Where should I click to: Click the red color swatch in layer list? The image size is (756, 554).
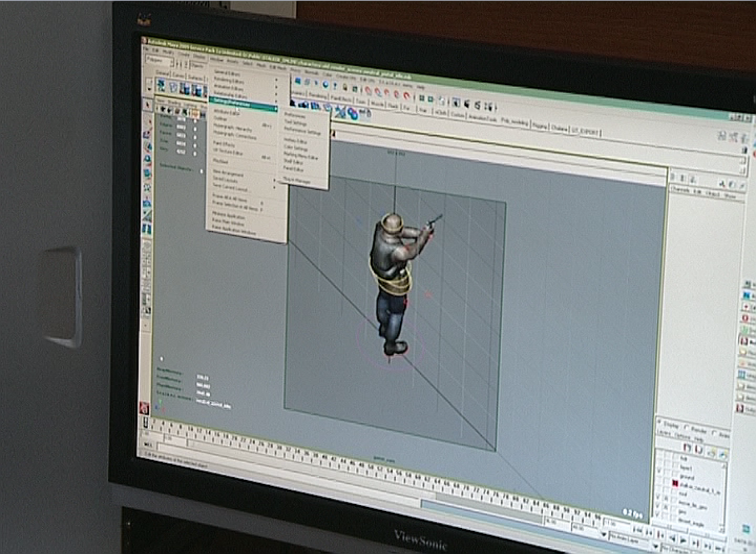coord(675,483)
